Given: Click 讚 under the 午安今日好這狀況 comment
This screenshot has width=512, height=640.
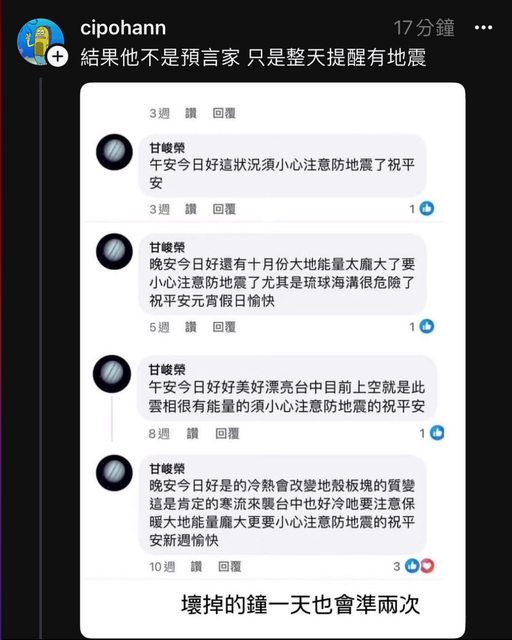Looking at the screenshot, I should pyautogui.click(x=191, y=209).
